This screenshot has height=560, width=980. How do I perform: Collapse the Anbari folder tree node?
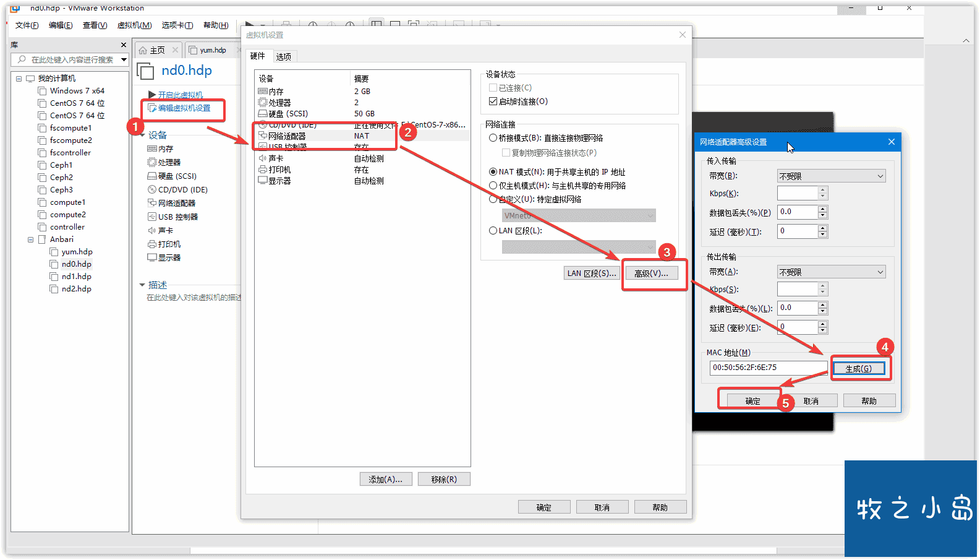point(30,239)
